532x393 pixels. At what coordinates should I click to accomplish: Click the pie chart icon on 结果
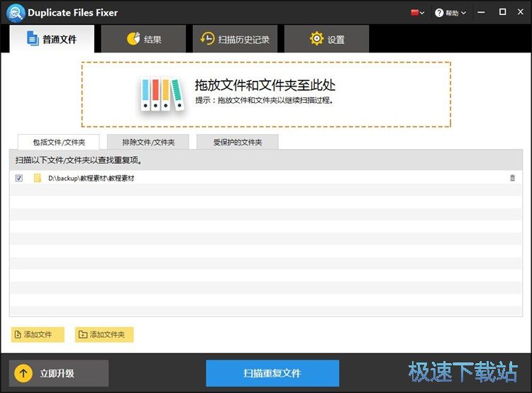(x=133, y=39)
